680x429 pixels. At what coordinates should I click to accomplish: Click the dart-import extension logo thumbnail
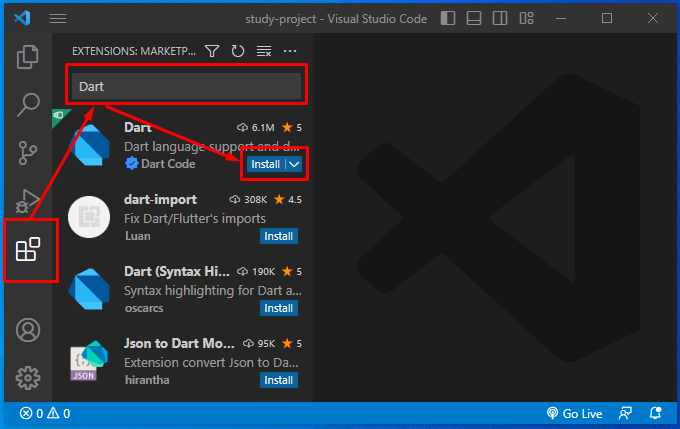tap(89, 217)
